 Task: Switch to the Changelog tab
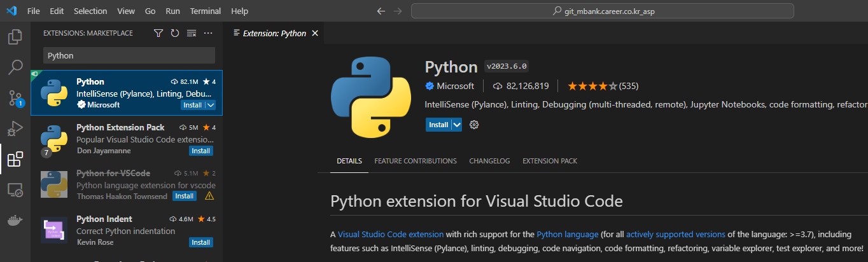[489, 161]
